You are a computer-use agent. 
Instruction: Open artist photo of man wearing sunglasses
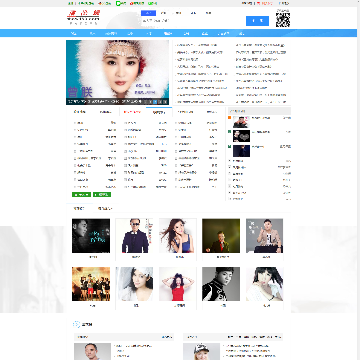click(x=134, y=236)
